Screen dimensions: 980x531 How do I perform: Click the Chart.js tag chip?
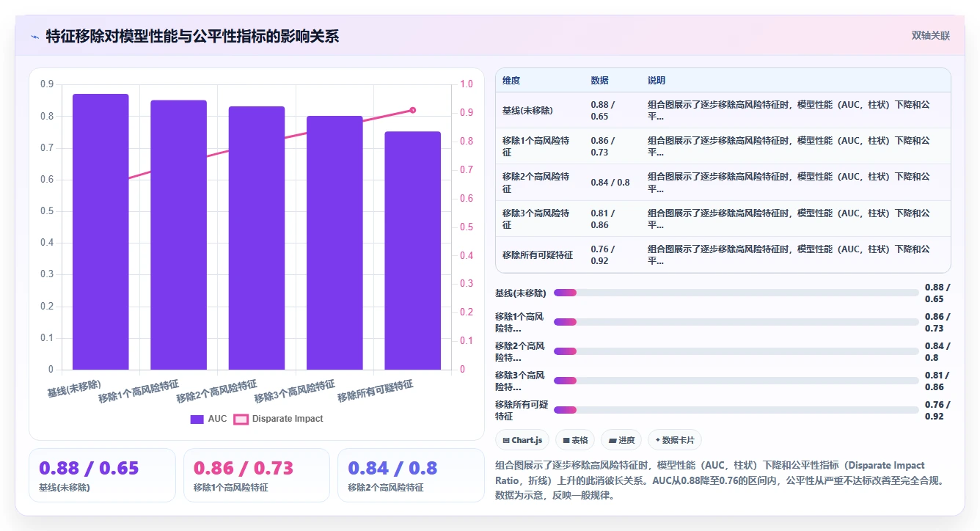[522, 440]
